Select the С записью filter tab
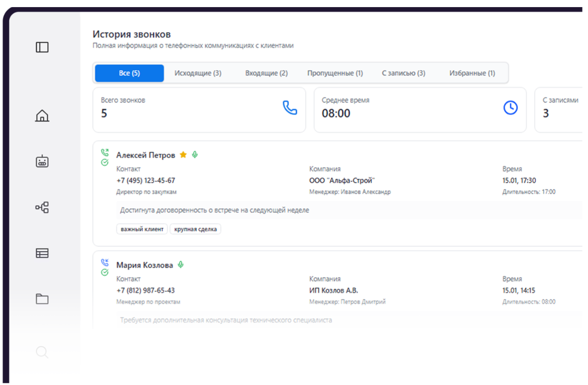The width and height of the screenshot is (588, 385). click(403, 73)
